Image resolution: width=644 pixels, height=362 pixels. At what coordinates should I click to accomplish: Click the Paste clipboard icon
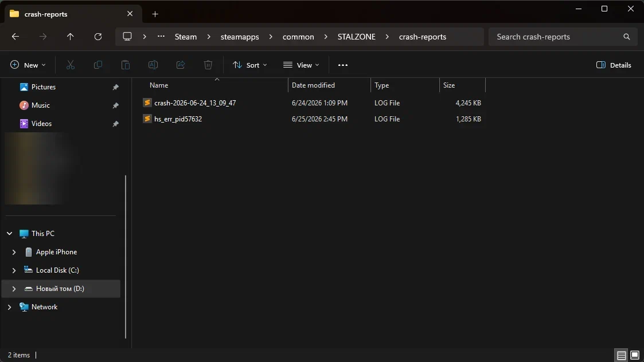125,65
